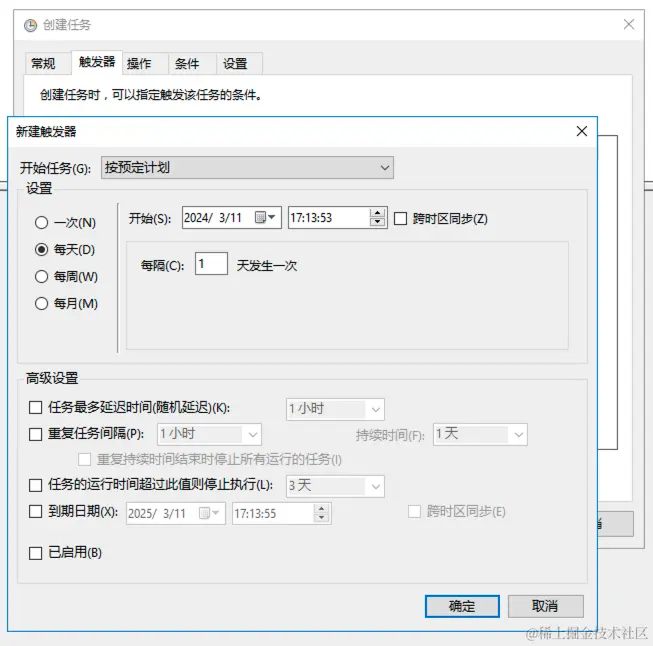Open the expiration date calendar picker

[209, 513]
